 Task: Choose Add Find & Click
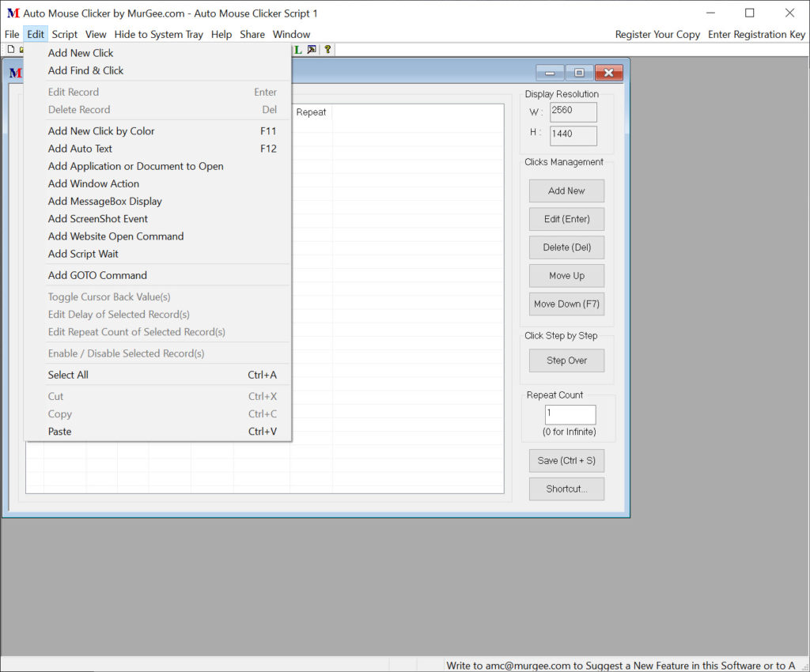[157, 70]
